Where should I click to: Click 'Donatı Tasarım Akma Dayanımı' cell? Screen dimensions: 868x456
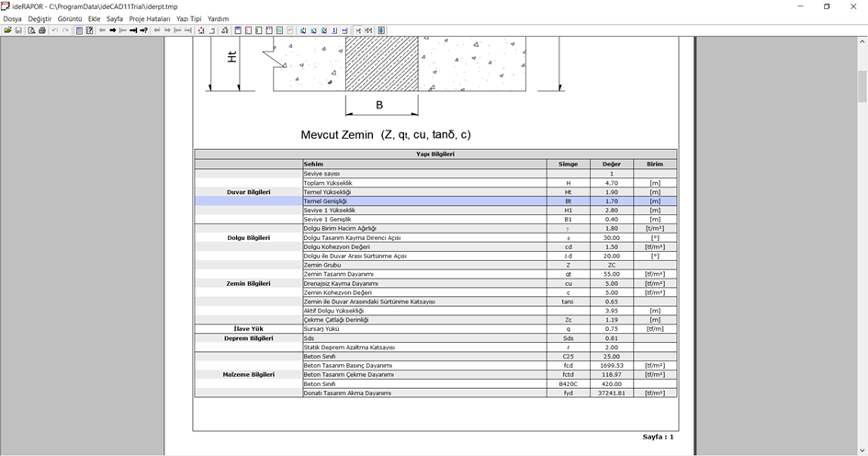pyautogui.click(x=424, y=393)
